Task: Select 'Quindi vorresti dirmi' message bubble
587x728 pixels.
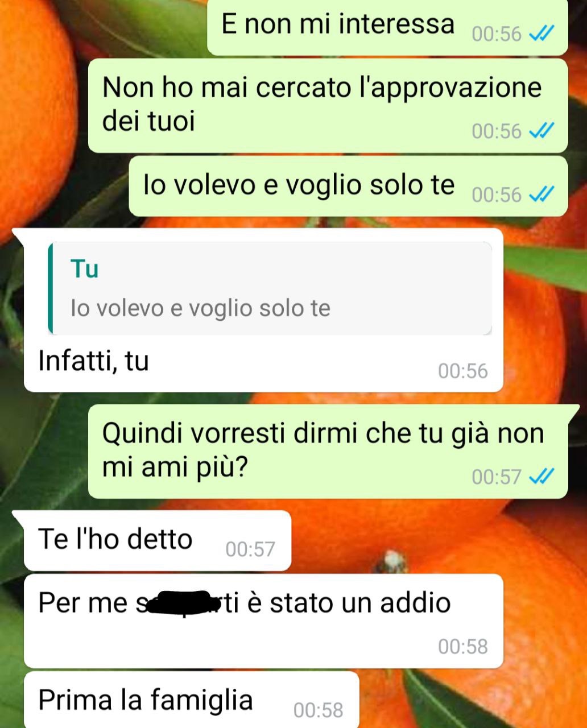Action: click(x=328, y=451)
